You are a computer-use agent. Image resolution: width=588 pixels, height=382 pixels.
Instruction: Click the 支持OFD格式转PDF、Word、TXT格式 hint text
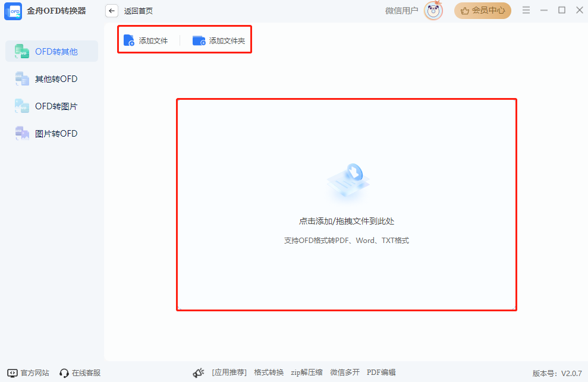click(x=347, y=240)
